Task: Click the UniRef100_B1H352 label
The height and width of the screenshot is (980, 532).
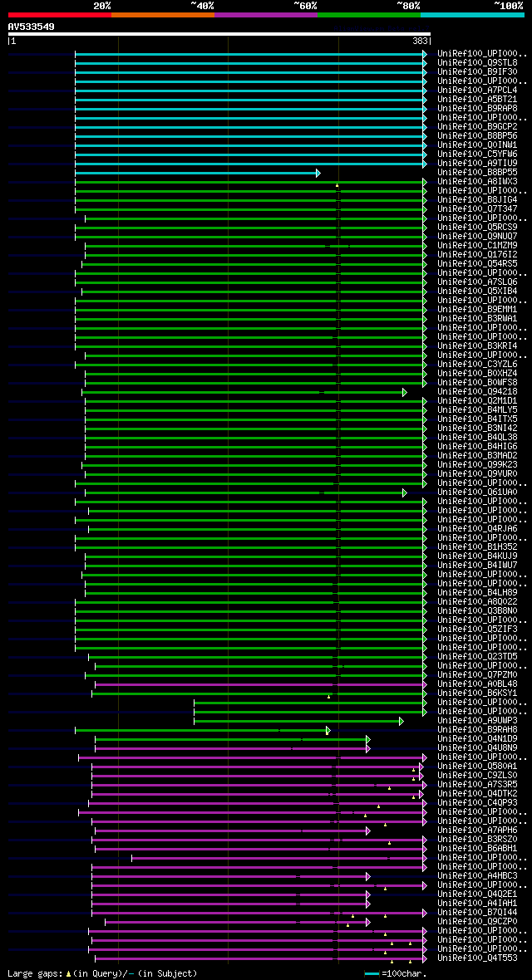Action: tap(477, 546)
